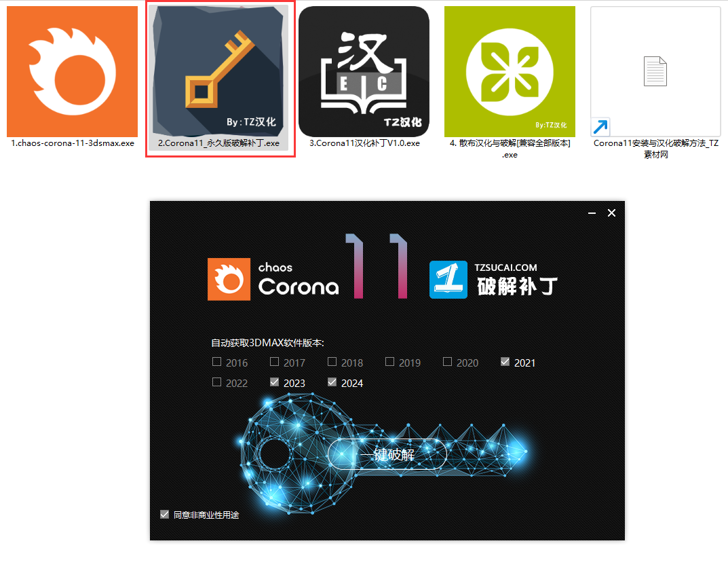Click the 一键破解 button
Screen dimensions: 728x573
click(x=387, y=454)
